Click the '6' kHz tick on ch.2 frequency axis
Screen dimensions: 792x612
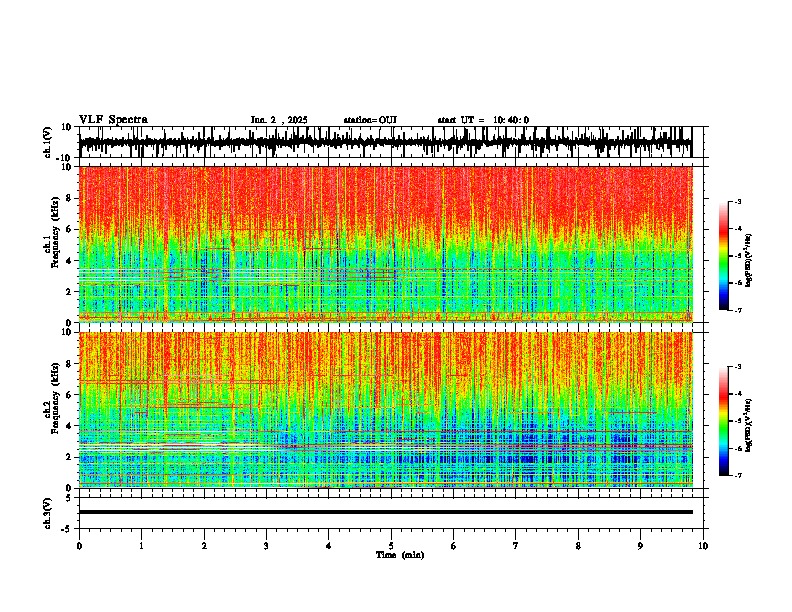pyautogui.click(x=68, y=395)
